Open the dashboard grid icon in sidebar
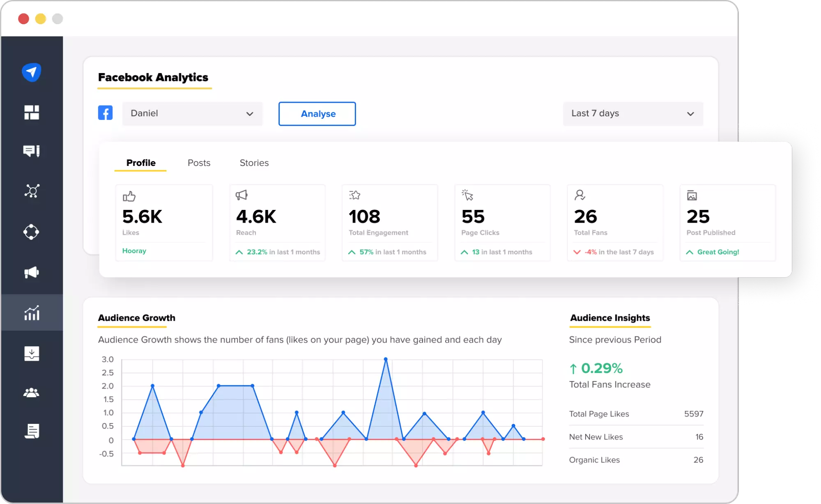This screenshot has height=504, width=821. (x=32, y=112)
